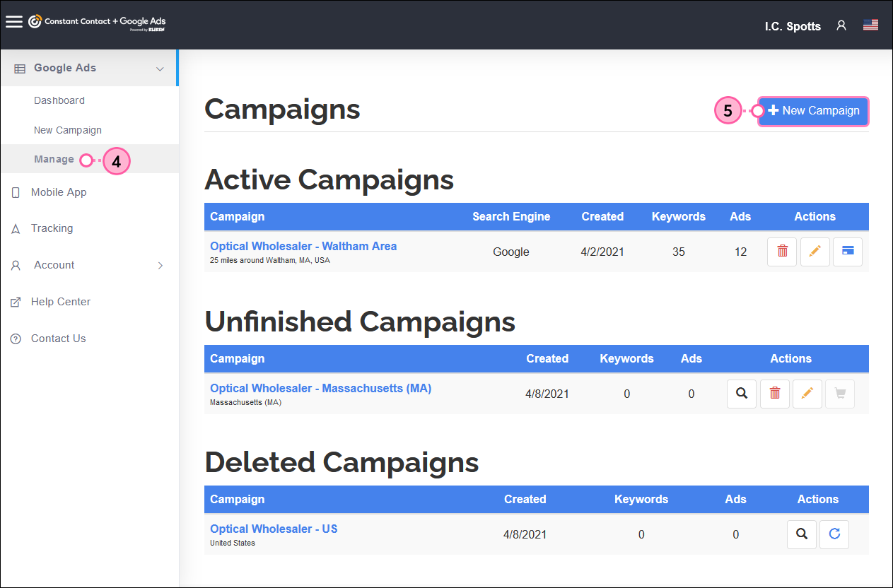893x588 pixels.
Task: Collapse the Google Ads section chevron
Action: click(x=160, y=69)
